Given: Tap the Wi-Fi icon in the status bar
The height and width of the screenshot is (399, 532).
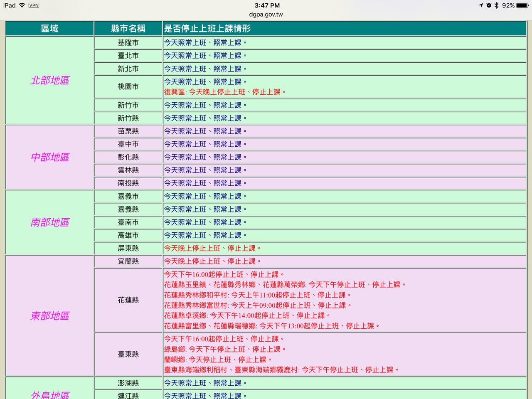Looking at the screenshot, I should click(x=22, y=5).
